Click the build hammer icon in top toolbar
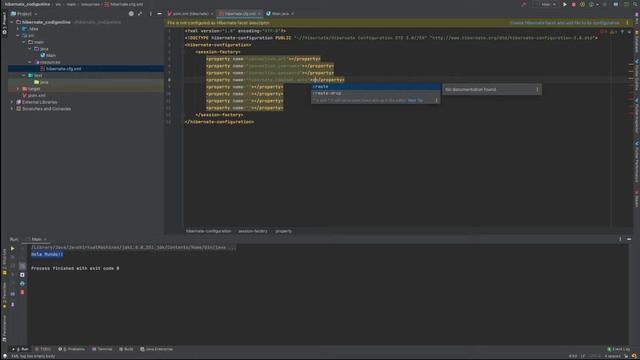 pos(524,4)
